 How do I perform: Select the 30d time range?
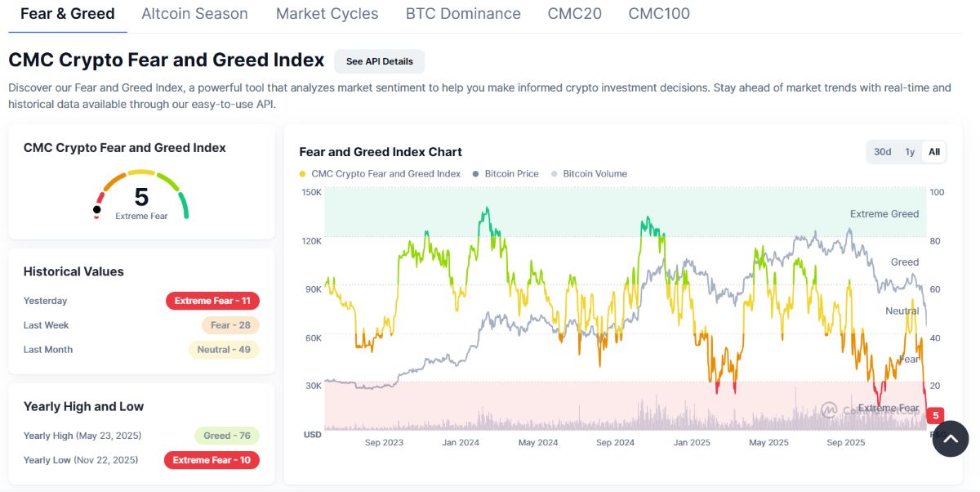(882, 151)
